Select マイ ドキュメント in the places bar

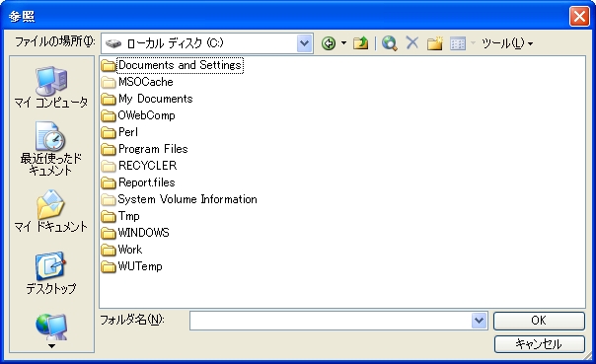[x=51, y=211]
